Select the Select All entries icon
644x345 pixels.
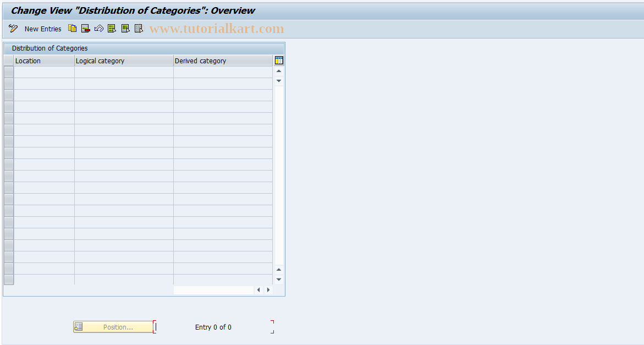[112, 28]
